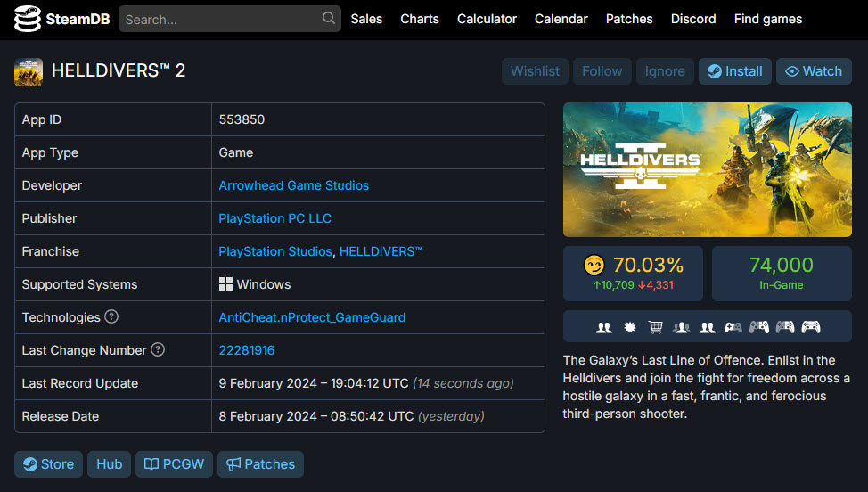Open the Patches button below the table

[x=261, y=464]
